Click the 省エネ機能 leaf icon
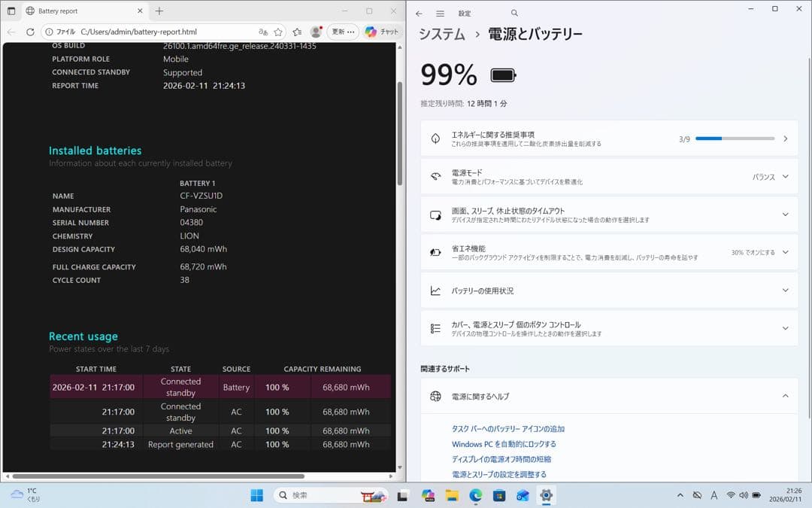This screenshot has height=508, width=812. tap(435, 252)
